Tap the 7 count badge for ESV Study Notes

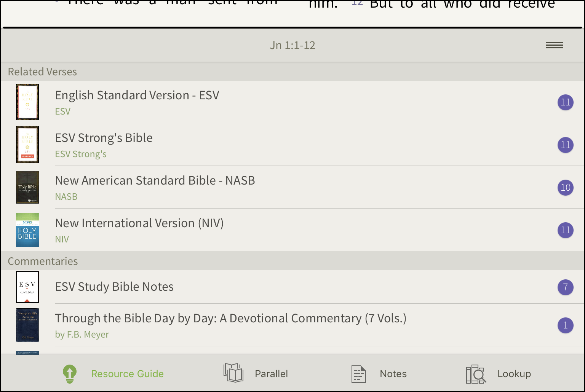tap(566, 287)
